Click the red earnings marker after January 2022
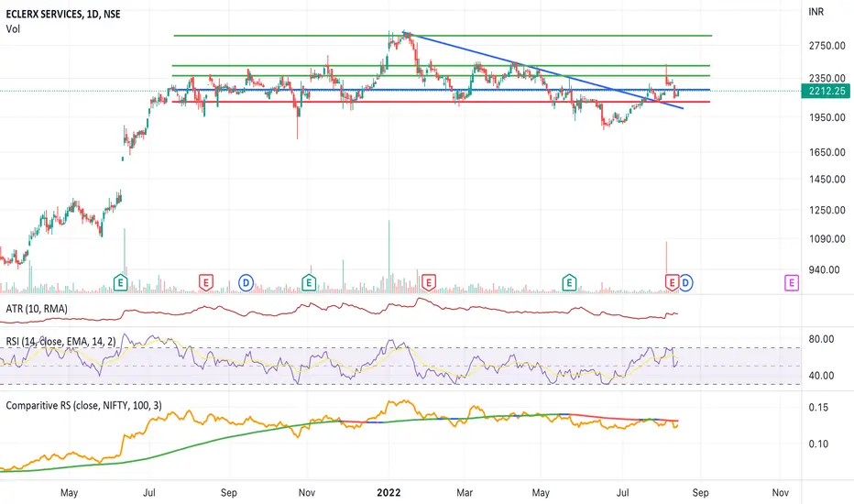 (x=429, y=283)
